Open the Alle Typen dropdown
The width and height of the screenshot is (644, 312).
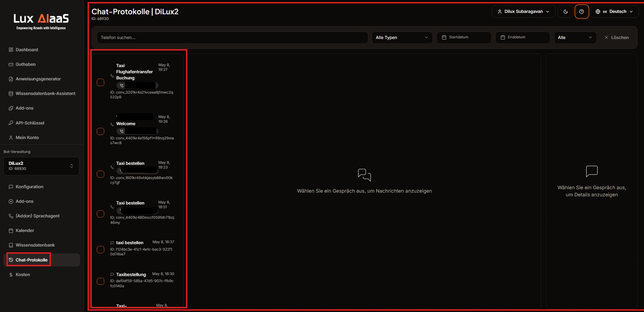[402, 37]
